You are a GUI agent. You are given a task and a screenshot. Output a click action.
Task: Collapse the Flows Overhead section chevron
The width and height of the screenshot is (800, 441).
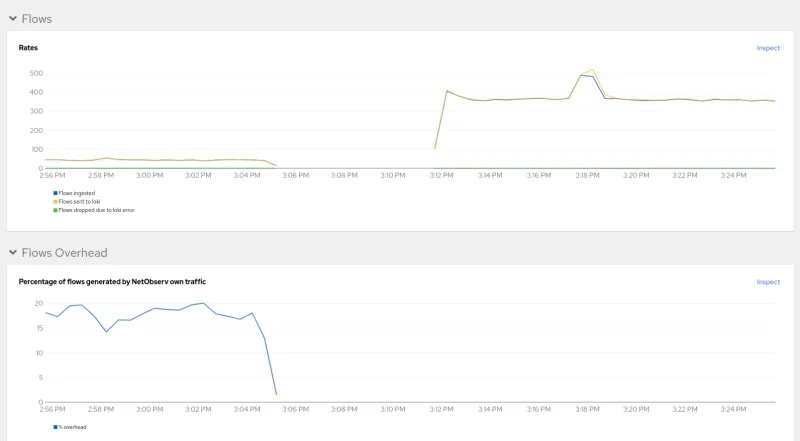click(13, 252)
